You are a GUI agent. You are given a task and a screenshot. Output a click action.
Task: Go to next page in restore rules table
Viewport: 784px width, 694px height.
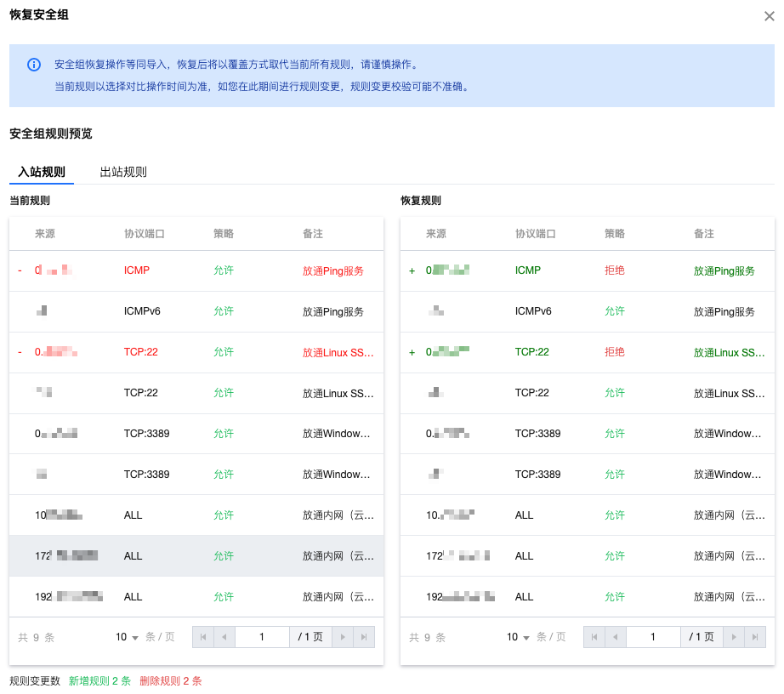click(734, 637)
